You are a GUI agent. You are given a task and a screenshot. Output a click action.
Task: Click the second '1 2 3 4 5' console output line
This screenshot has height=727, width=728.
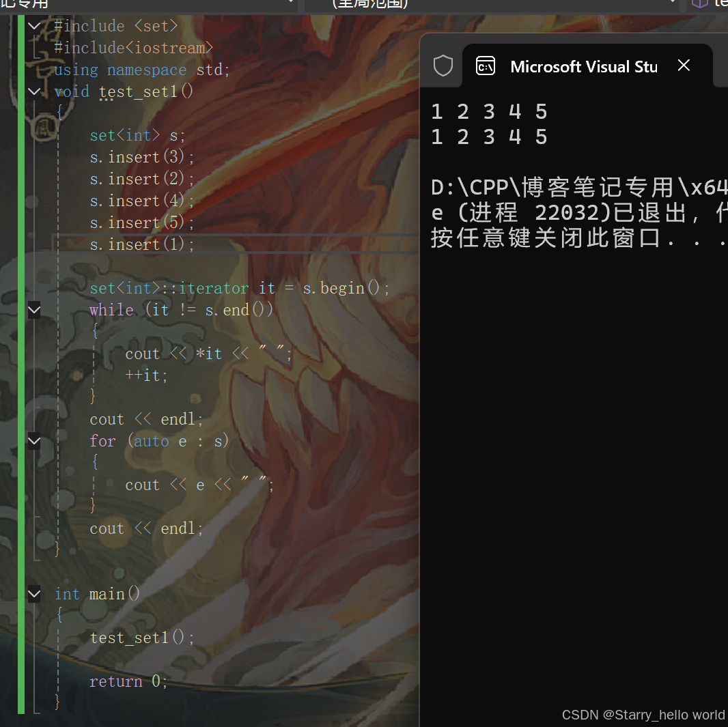pyautogui.click(x=489, y=137)
